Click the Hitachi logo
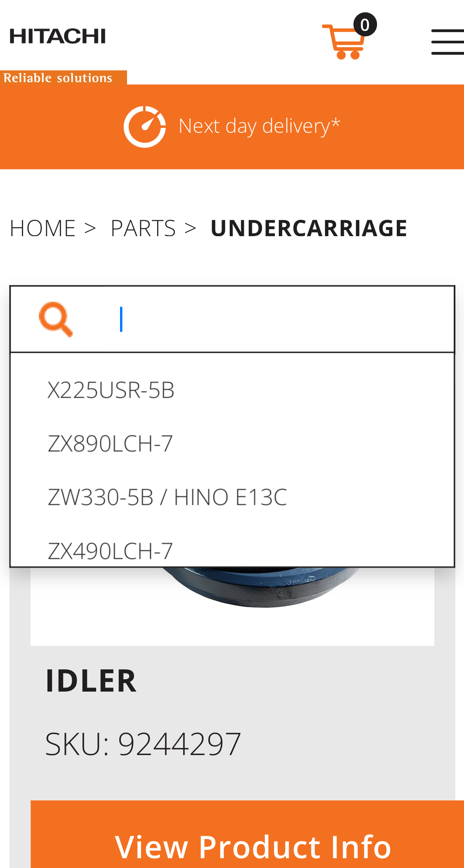The image size is (464, 868). coord(57,35)
